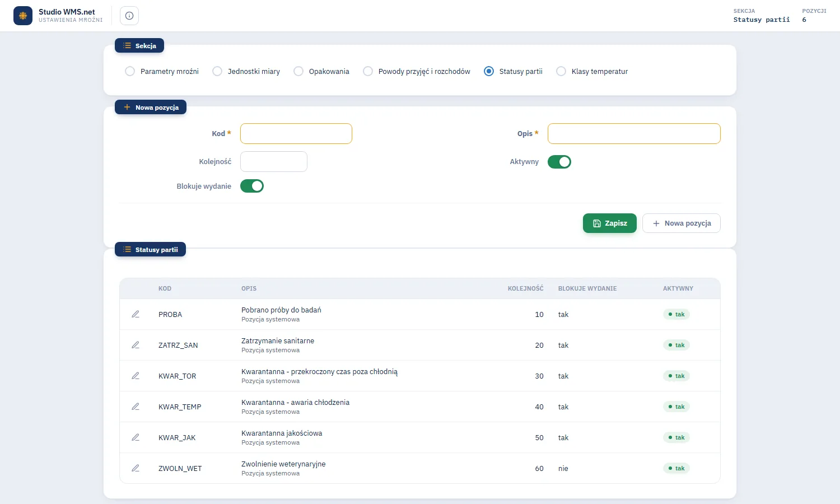Click the 'Pobrano próby do badań' description
This screenshot has height=504, width=840.
point(281,310)
